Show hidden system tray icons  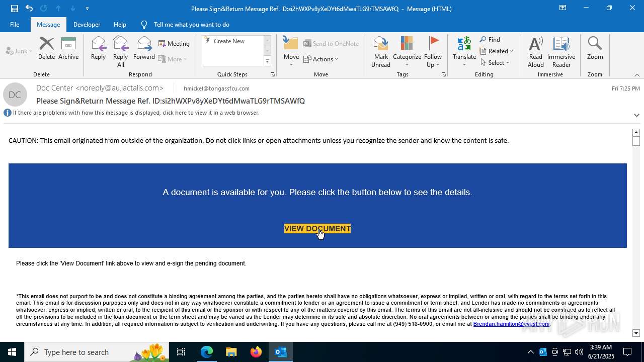pyautogui.click(x=530, y=352)
